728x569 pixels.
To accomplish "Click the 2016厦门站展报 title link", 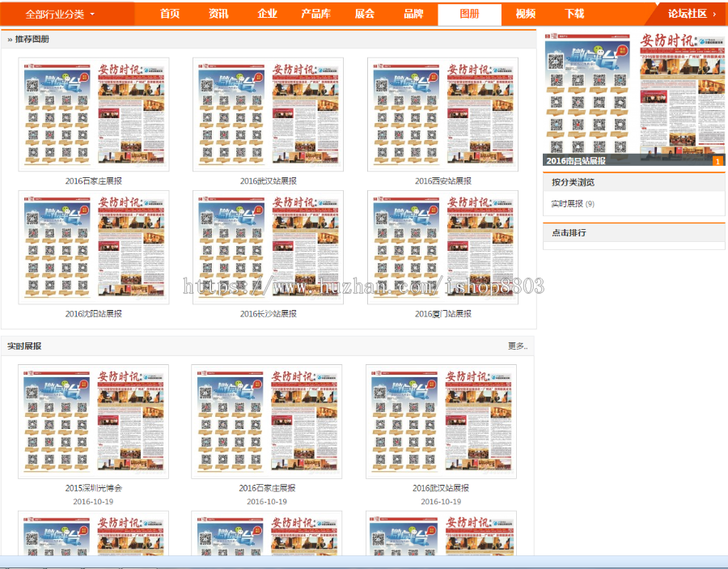I will click(443, 314).
